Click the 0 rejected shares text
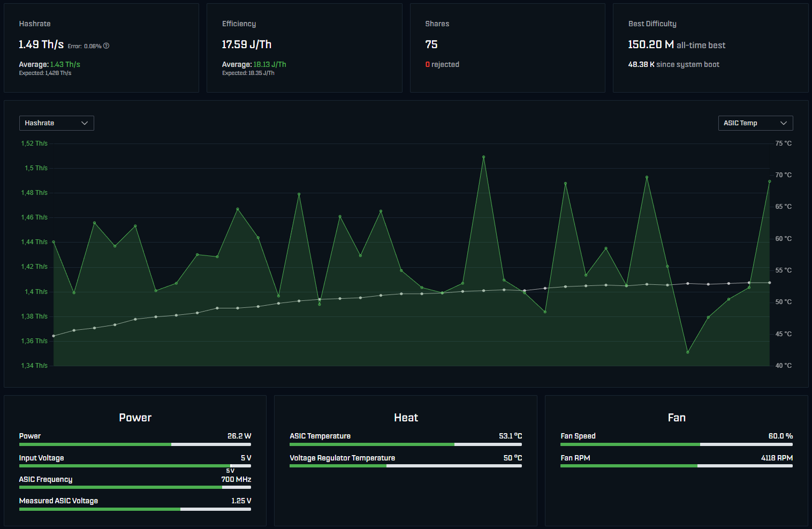The width and height of the screenshot is (812, 529). coord(442,64)
